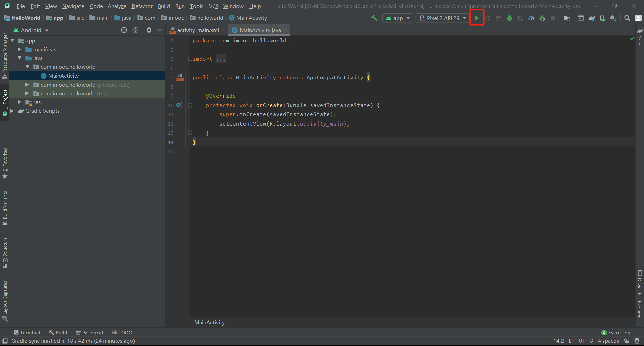644x346 pixels.
Task: Toggle the 2: Favorites tool window
Action: pyautogui.click(x=5, y=163)
